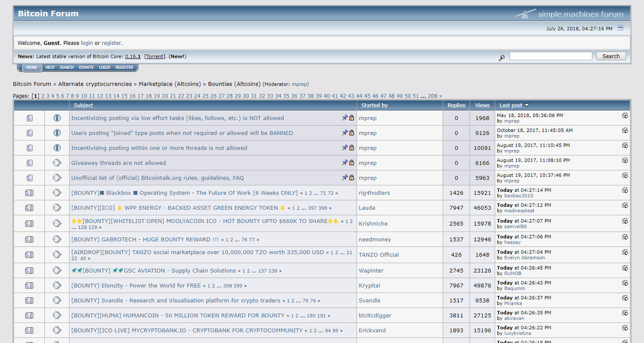This screenshot has width=644, height=343.
Task: Open last post icon for TANZO social marketplace
Action: coord(625,252)
